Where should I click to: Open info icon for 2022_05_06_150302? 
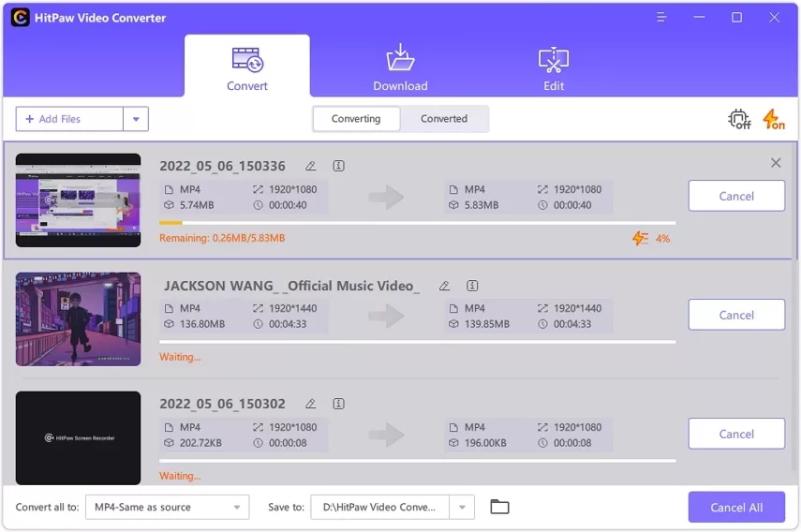(x=338, y=404)
